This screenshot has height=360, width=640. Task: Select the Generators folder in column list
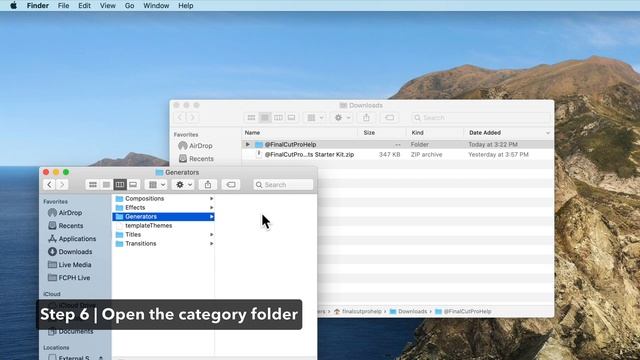pyautogui.click(x=163, y=216)
